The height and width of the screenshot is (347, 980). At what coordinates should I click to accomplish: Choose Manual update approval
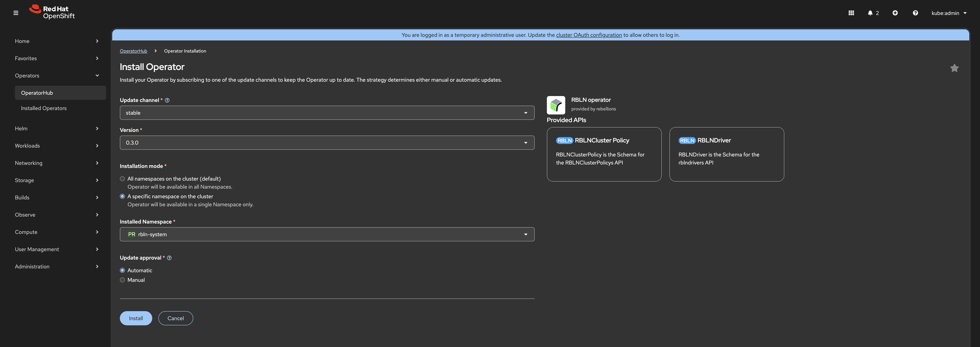coord(123,280)
